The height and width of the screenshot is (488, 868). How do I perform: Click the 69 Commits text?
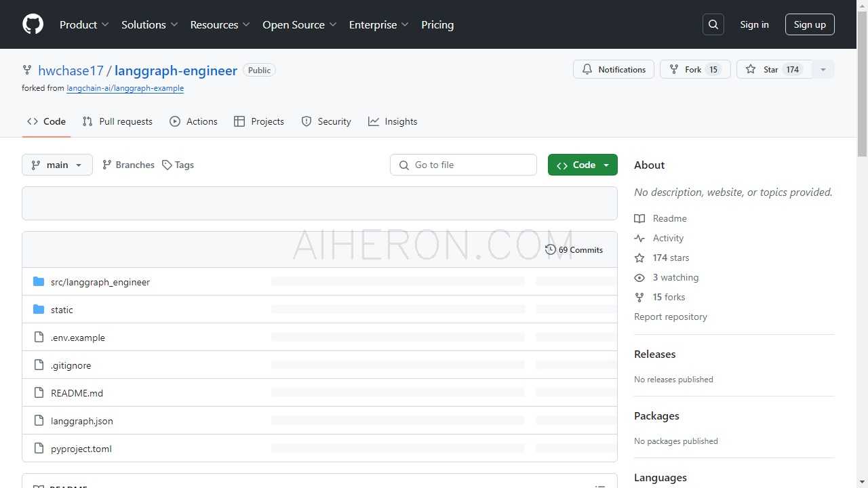580,250
